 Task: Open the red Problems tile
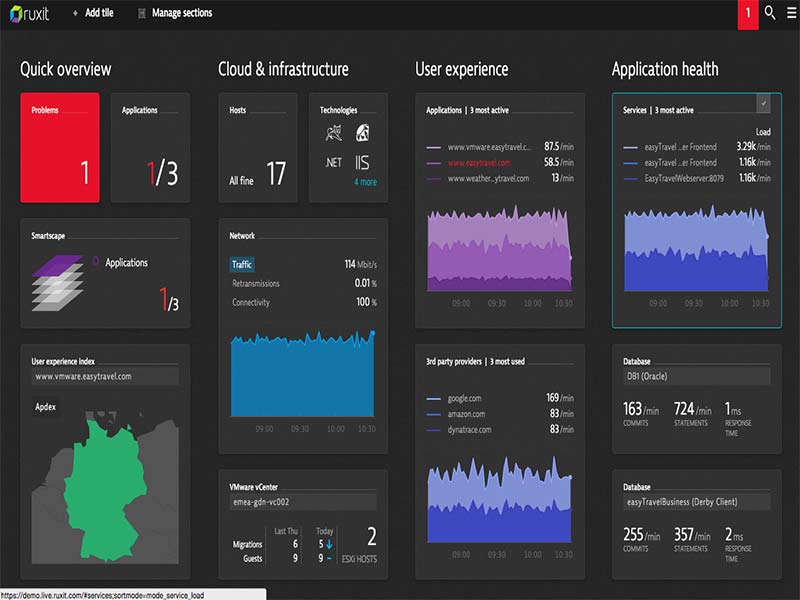59,145
